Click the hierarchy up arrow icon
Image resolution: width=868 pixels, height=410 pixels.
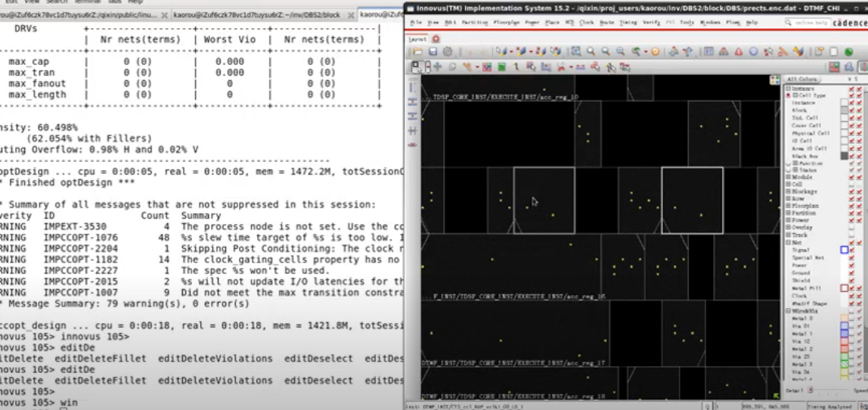point(687,51)
